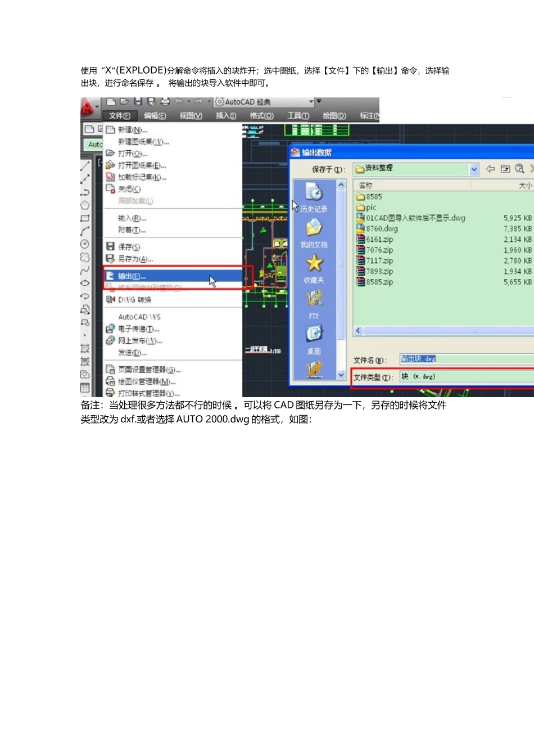Open 收藏夹 in places sidebar

point(314,269)
